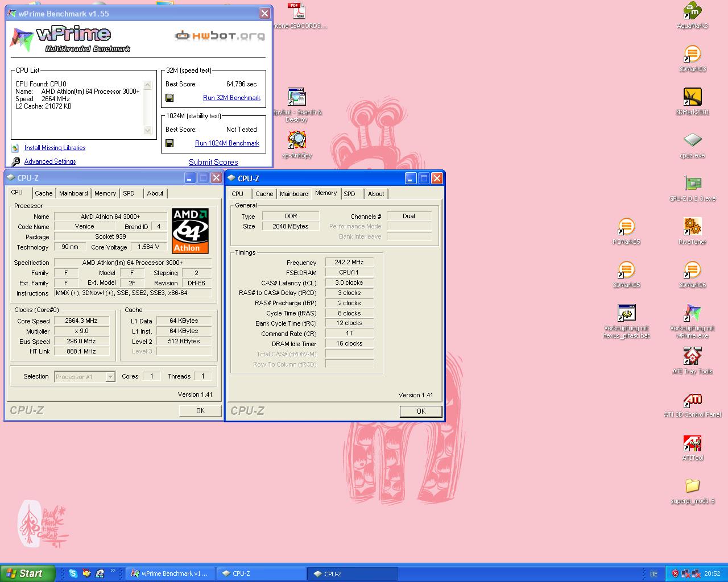The image size is (728, 582).
Task: Click the Core Voltage value 1.584 V
Action: pyautogui.click(x=148, y=247)
